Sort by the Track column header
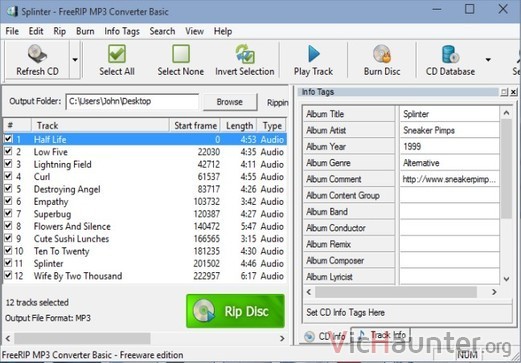Image resolution: width=521 pixels, height=363 pixels. tap(100, 126)
